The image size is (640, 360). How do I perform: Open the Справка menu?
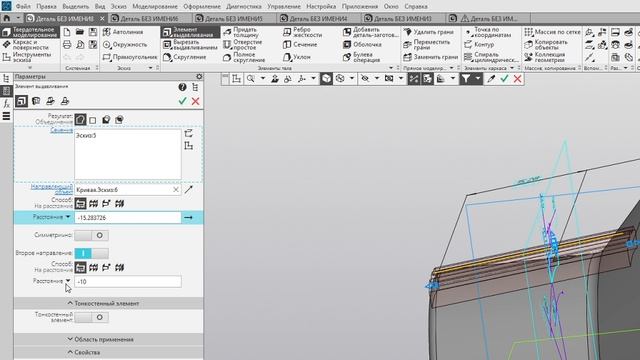point(416,7)
